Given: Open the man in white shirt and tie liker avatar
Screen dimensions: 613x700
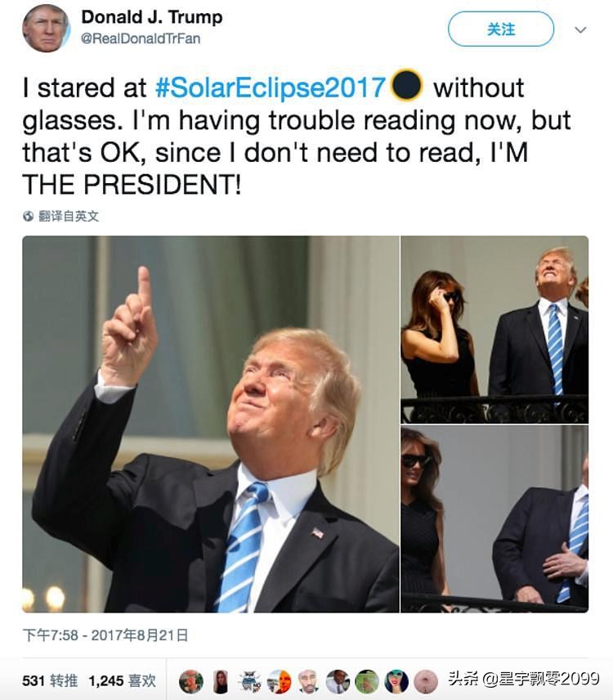Looking at the screenshot, I should click(x=338, y=682).
